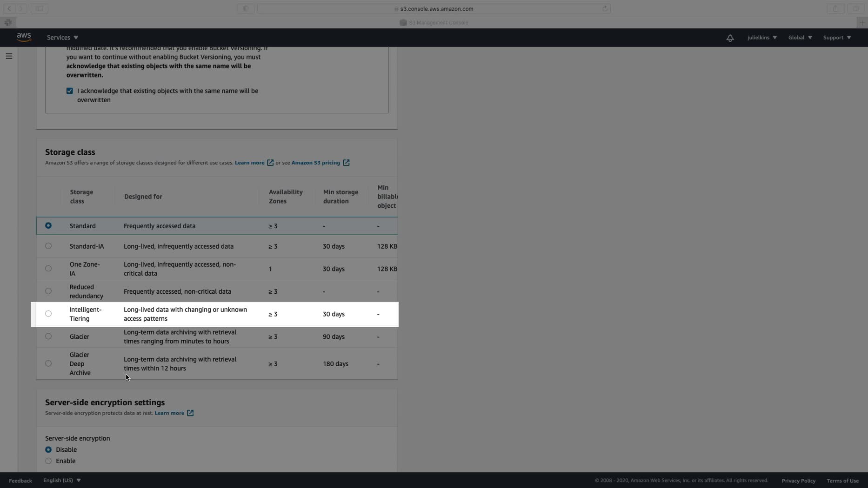The width and height of the screenshot is (868, 488).
Task: Open the Privacy Policy link
Action: [798, 481]
